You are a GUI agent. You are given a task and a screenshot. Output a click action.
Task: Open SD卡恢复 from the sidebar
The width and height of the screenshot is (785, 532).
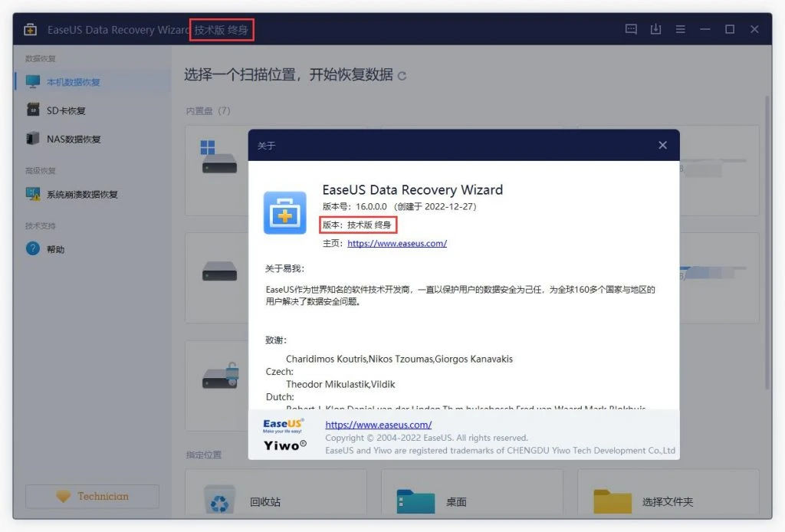(x=66, y=110)
